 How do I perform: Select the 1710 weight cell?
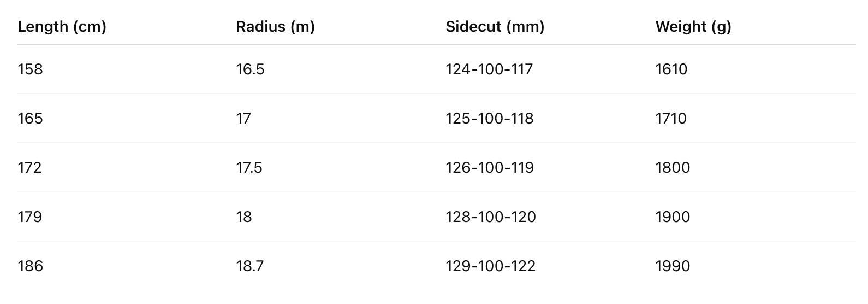click(x=671, y=119)
